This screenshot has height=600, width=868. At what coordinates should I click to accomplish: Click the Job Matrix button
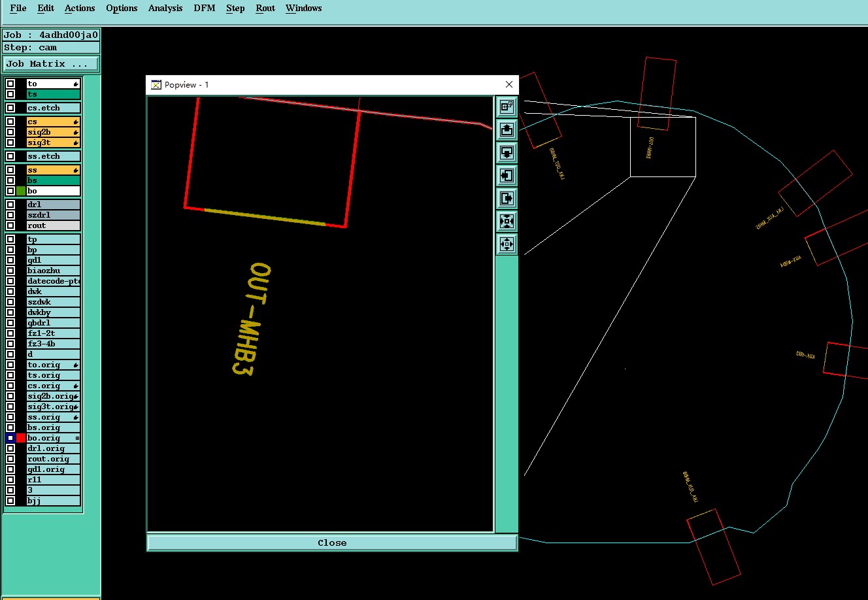tap(51, 64)
